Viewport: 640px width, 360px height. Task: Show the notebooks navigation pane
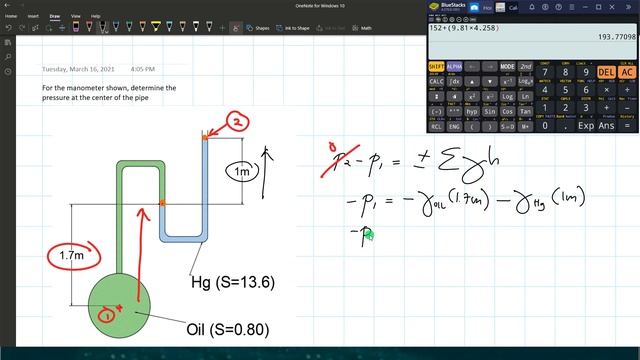(x=8, y=42)
